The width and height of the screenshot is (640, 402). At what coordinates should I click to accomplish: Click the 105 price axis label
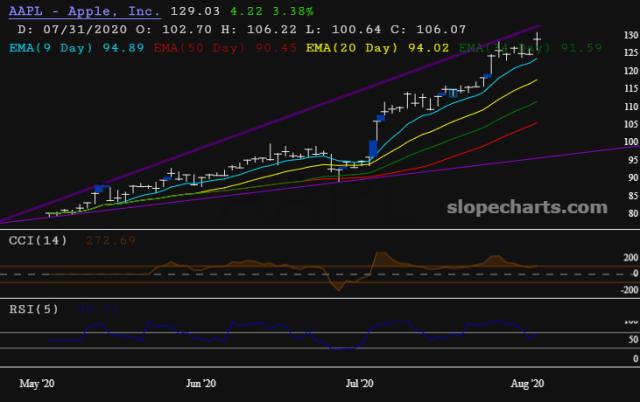coord(631,124)
